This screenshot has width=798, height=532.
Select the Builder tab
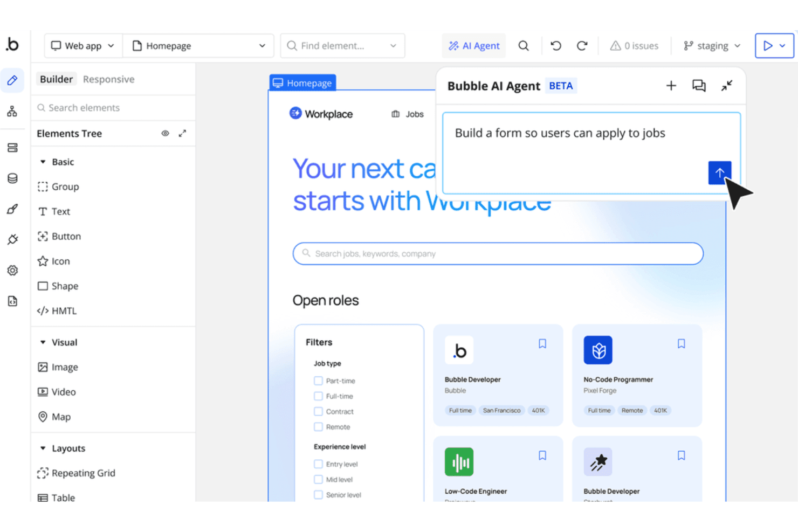(x=56, y=79)
